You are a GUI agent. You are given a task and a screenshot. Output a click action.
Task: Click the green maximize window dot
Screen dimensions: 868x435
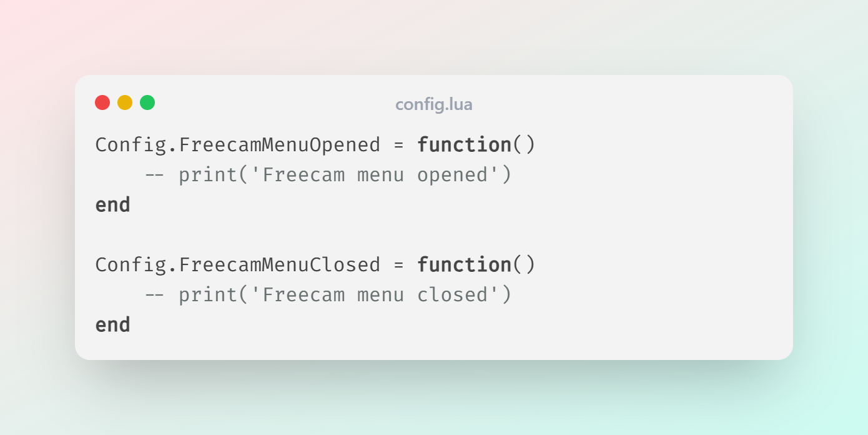click(x=147, y=102)
